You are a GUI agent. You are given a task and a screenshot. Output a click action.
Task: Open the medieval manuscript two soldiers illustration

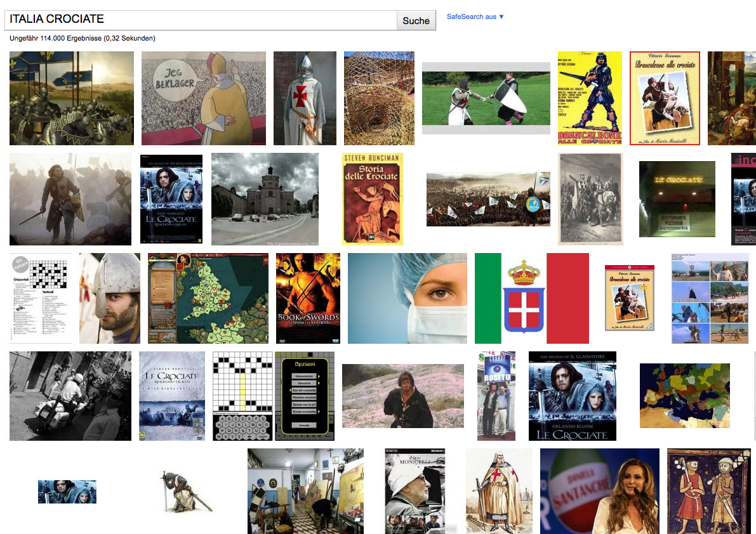pos(709,491)
